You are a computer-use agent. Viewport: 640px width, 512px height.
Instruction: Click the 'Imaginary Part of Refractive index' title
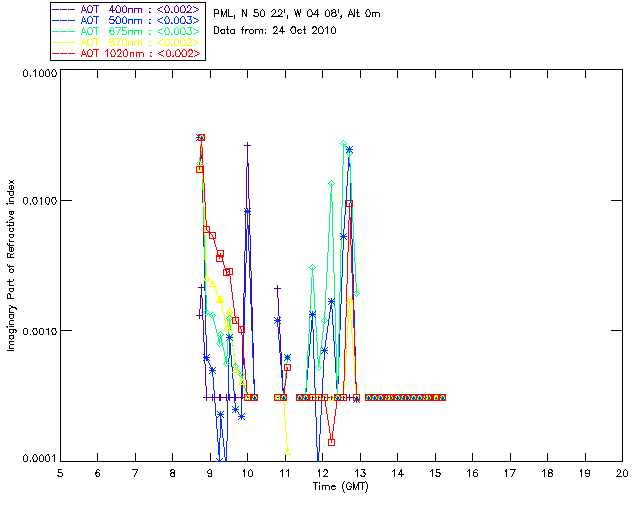pos(11,265)
